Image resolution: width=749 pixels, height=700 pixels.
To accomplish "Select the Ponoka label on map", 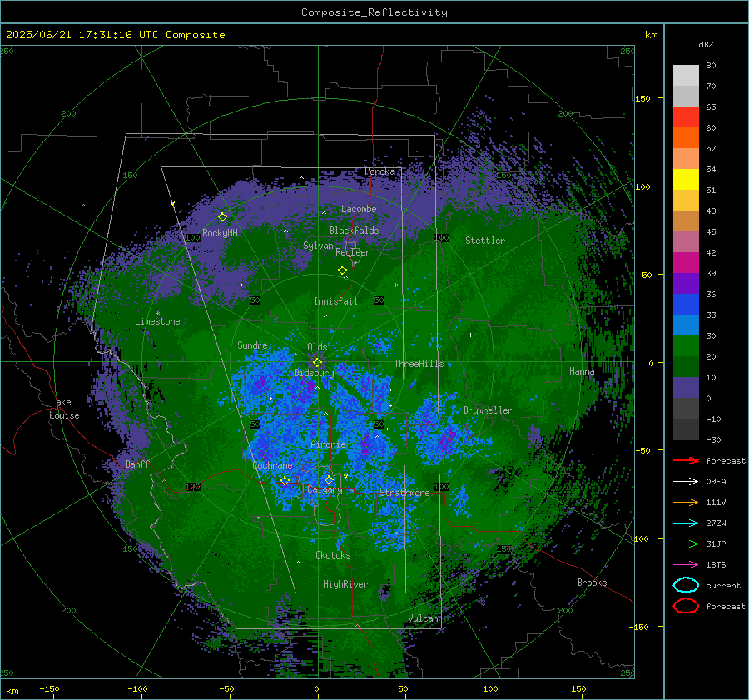I will pos(379,171).
